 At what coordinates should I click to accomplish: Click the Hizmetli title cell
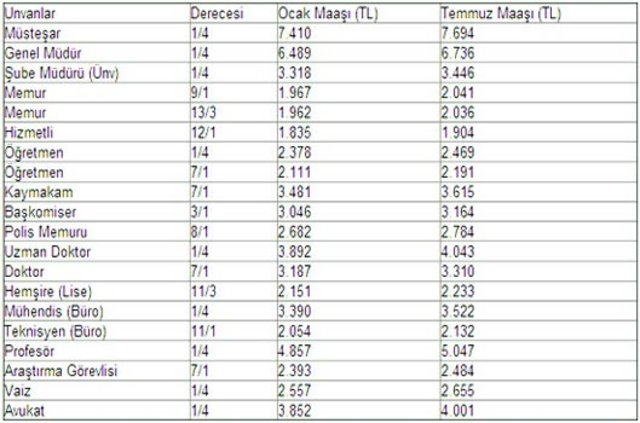pyautogui.click(x=97, y=133)
